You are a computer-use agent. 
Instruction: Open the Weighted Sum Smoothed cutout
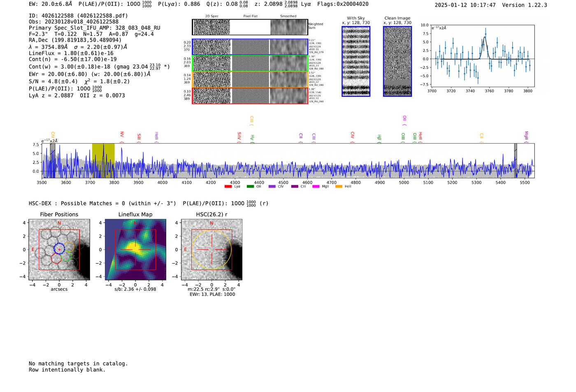pyautogui.click(x=289, y=27)
